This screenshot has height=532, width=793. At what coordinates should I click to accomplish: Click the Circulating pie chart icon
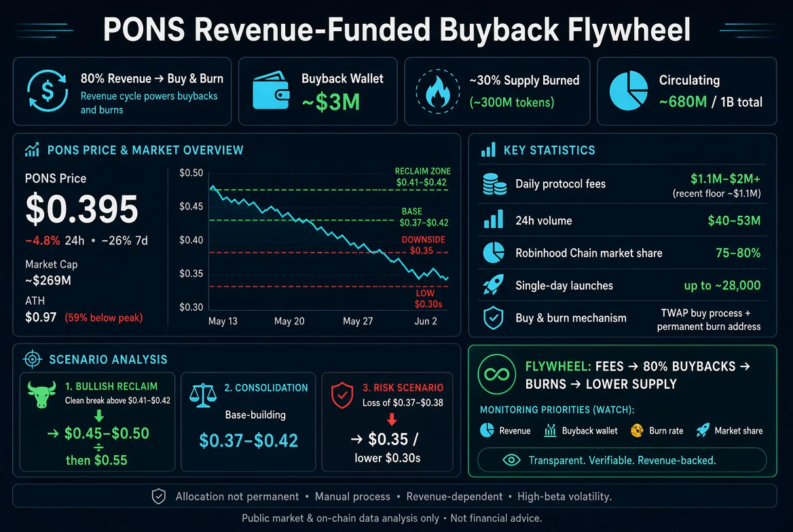pos(629,91)
